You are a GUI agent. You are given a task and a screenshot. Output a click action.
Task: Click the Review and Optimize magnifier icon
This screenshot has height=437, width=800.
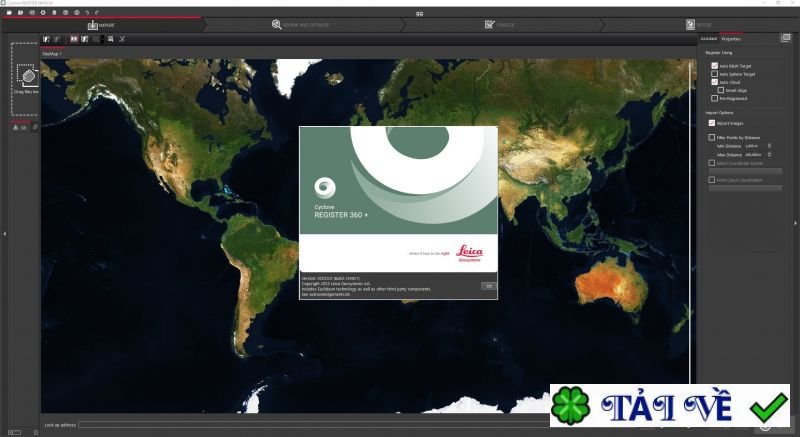(277, 24)
